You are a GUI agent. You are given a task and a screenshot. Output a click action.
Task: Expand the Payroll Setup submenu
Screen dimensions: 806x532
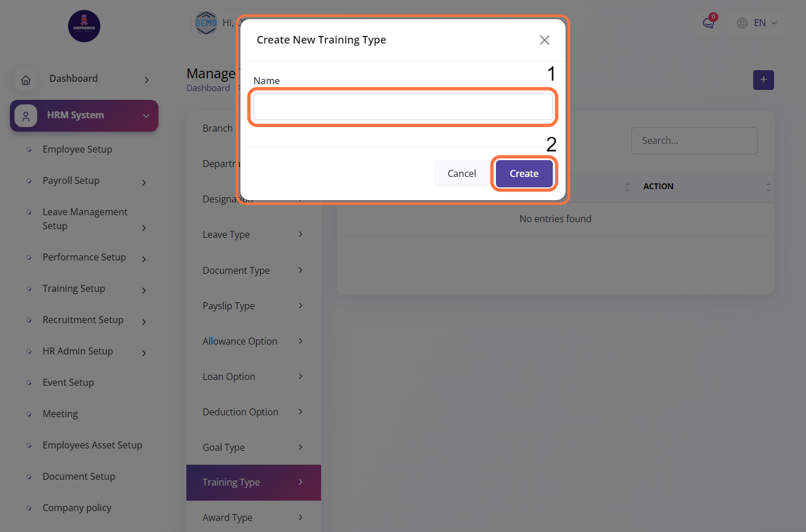click(144, 183)
